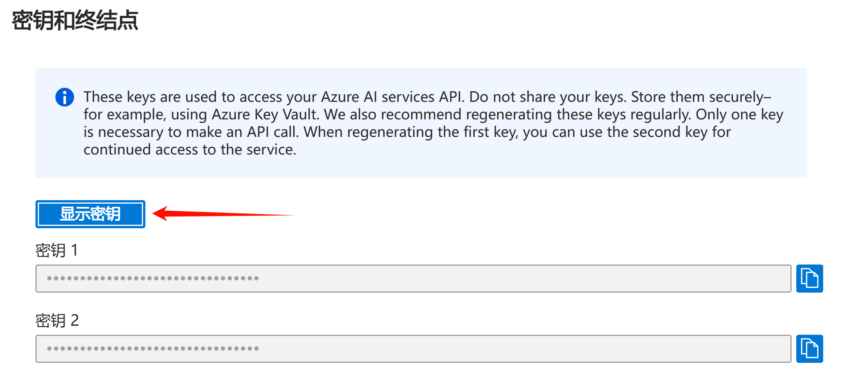
Task: Click "Only one key" text in notice
Action: click(x=739, y=115)
